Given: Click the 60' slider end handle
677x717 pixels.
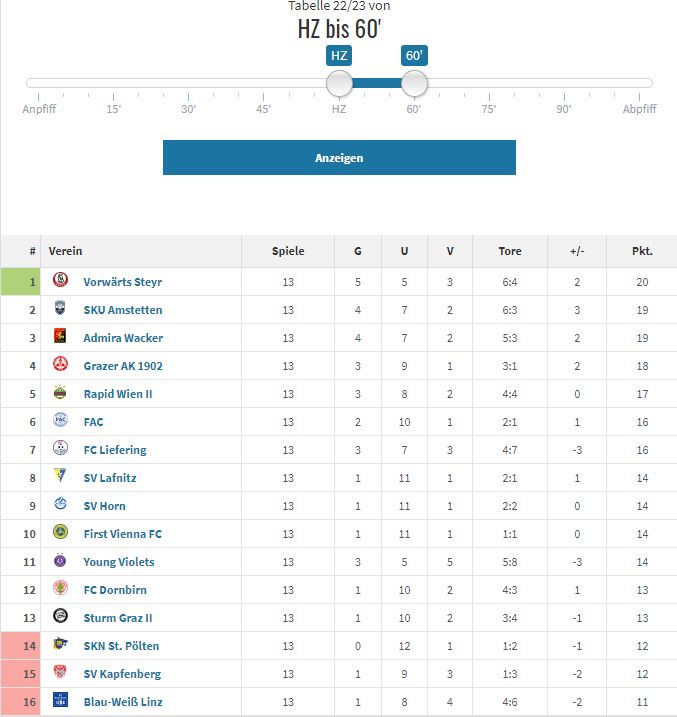Looking at the screenshot, I should pyautogui.click(x=414, y=83).
